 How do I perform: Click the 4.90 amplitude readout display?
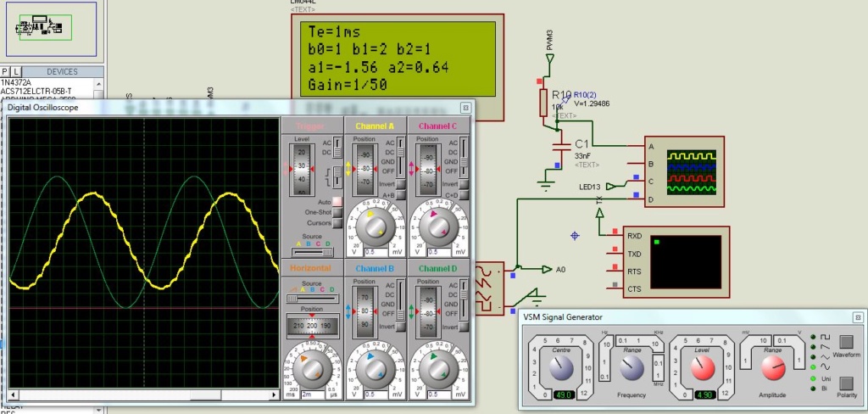tap(704, 395)
